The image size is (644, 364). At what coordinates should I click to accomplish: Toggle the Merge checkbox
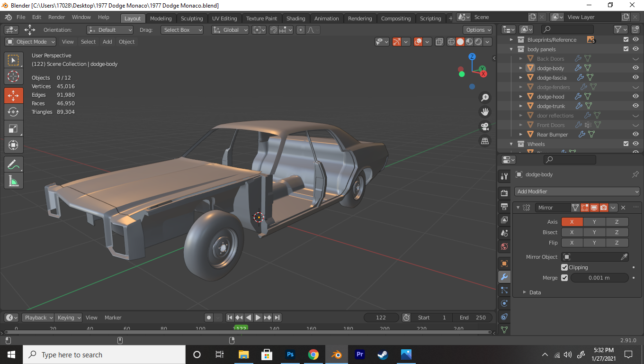click(x=564, y=278)
